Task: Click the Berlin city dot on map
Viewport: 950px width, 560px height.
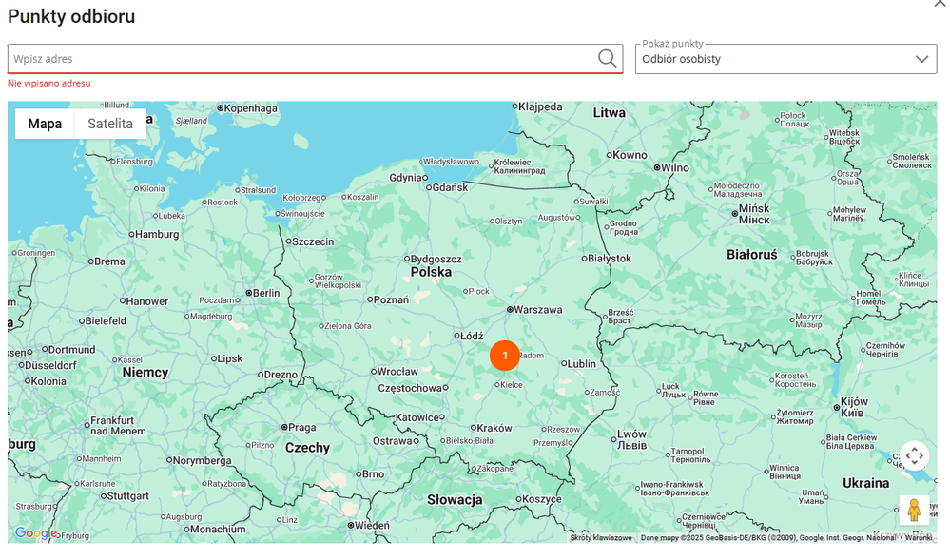Action: (x=248, y=293)
